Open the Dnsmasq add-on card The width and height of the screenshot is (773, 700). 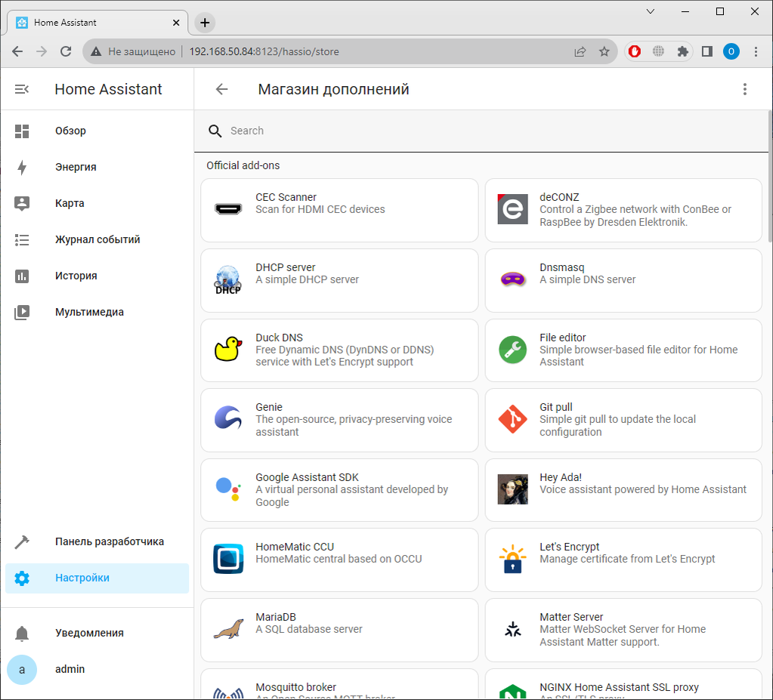623,281
